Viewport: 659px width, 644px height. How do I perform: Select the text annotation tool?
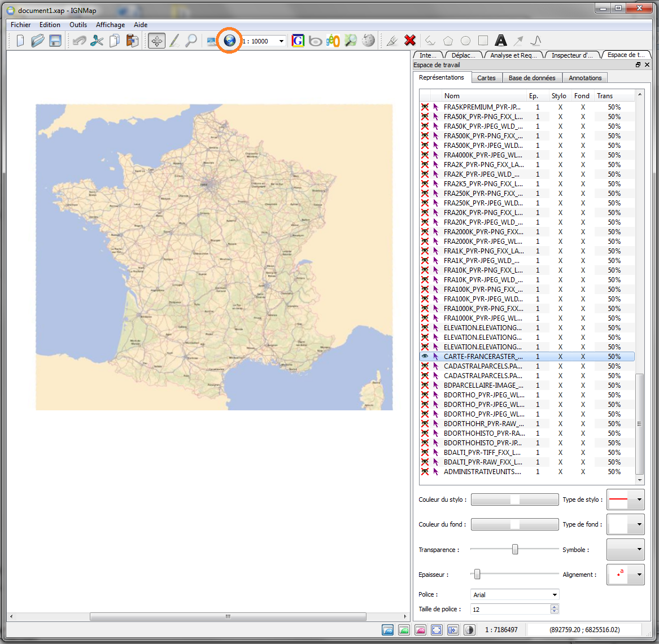pos(500,41)
